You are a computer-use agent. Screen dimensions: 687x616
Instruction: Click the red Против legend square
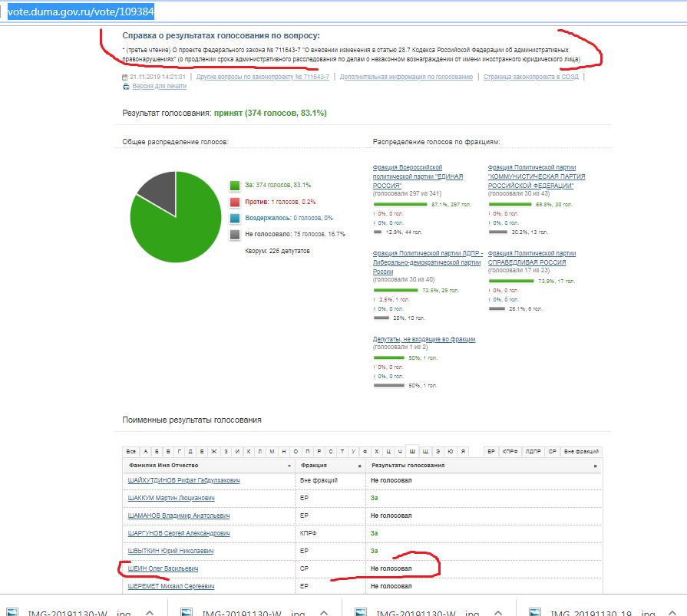pyautogui.click(x=236, y=202)
